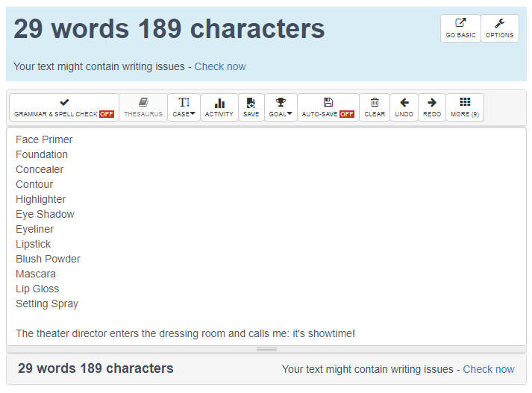The width and height of the screenshot is (532, 393).
Task: Clear text using trash can icon
Action: tap(375, 103)
